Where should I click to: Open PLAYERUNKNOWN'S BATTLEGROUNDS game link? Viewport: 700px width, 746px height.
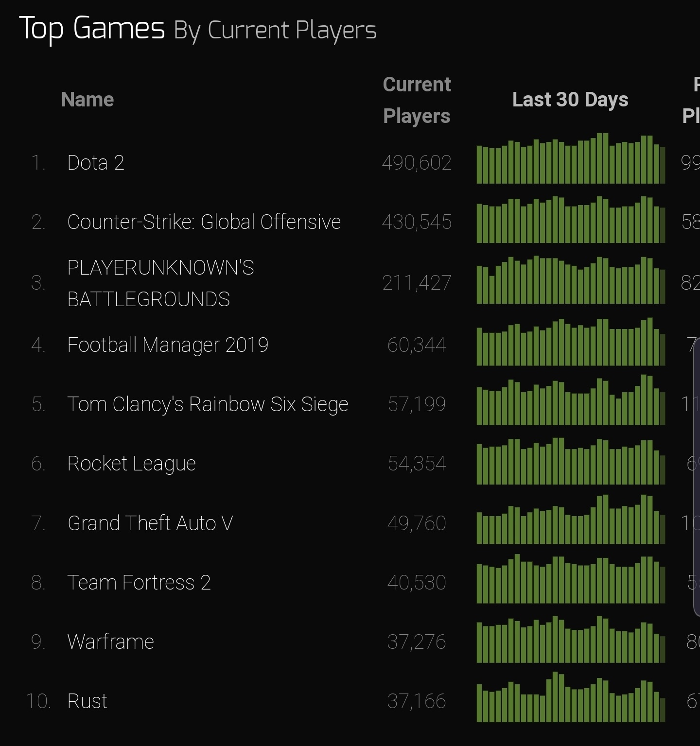[x=161, y=283]
